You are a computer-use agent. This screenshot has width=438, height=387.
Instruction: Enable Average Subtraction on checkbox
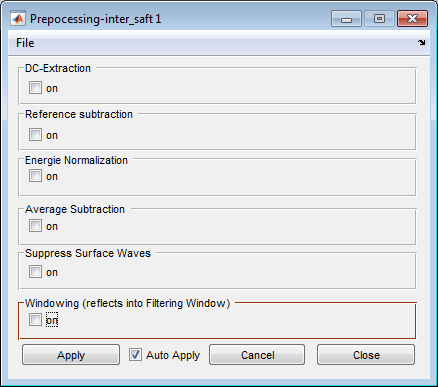(x=35, y=226)
